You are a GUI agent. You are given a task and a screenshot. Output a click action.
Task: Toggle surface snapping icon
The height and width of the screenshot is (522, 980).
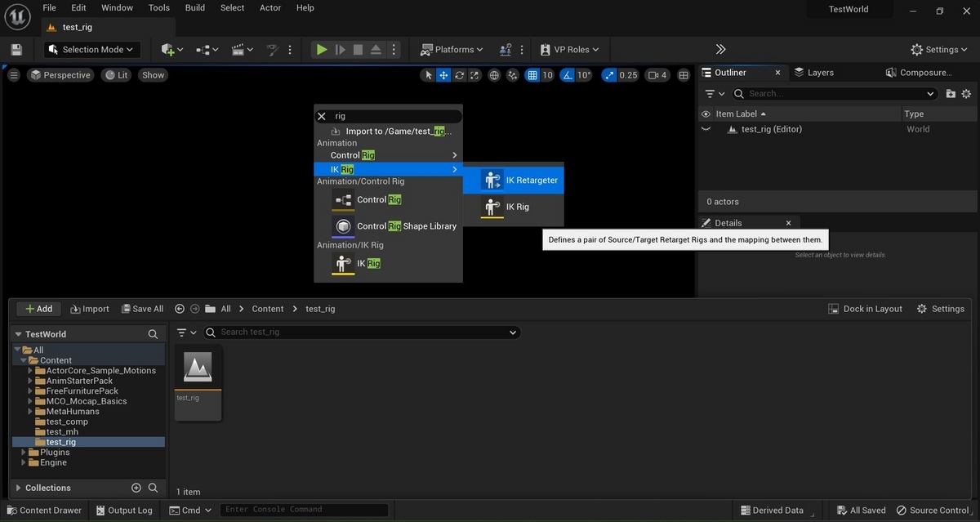pyautogui.click(x=513, y=75)
